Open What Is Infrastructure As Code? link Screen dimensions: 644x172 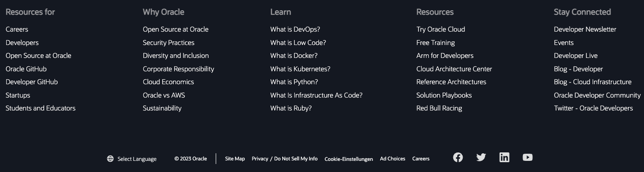316,95
